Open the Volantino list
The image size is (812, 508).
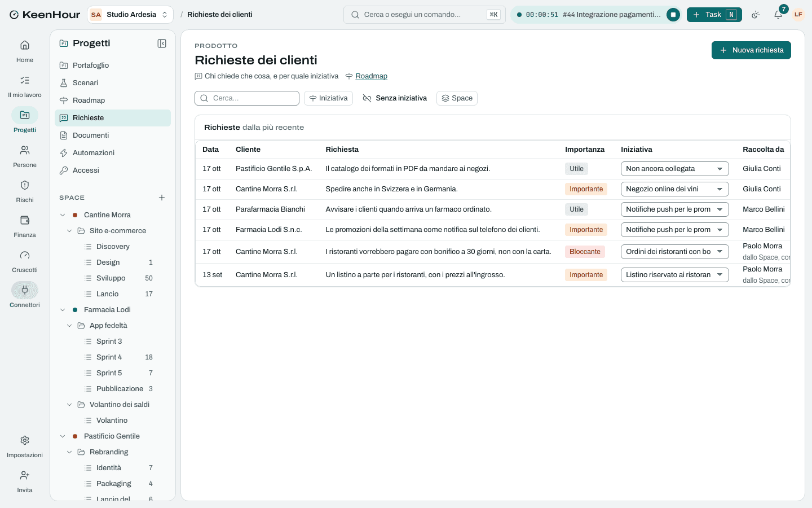pyautogui.click(x=113, y=421)
